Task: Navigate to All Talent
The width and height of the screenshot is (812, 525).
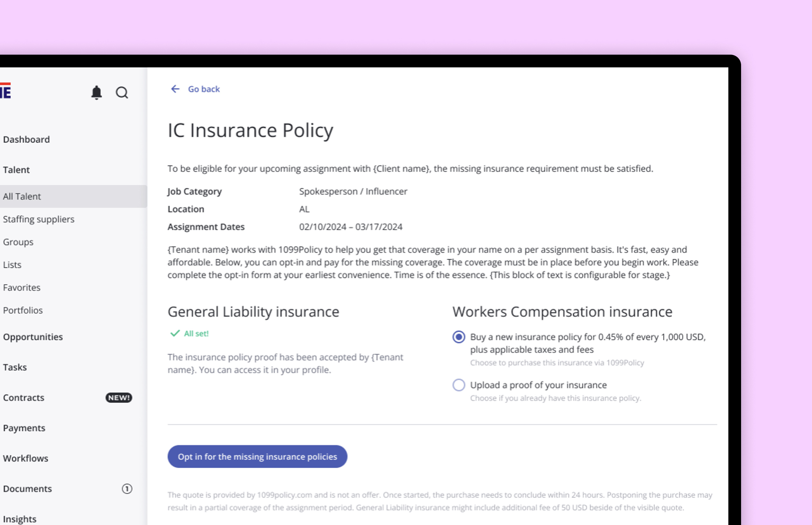Action: point(22,196)
